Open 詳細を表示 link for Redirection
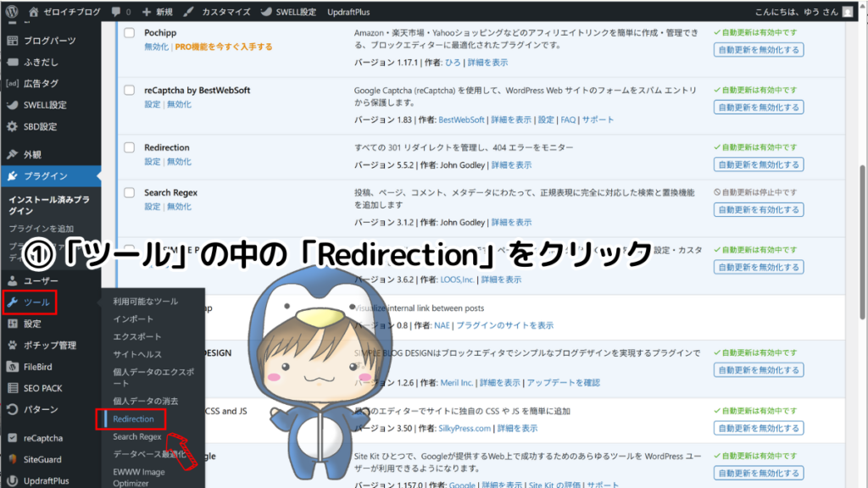868x488 pixels. (x=511, y=165)
